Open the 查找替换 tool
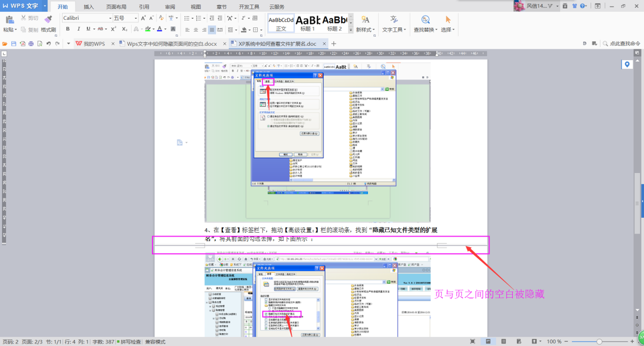 [x=425, y=24]
